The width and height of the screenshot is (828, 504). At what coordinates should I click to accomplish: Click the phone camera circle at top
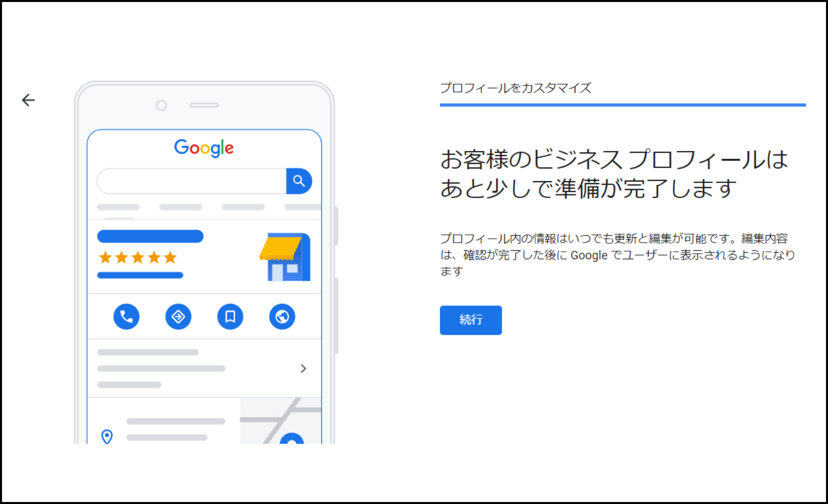[161, 105]
